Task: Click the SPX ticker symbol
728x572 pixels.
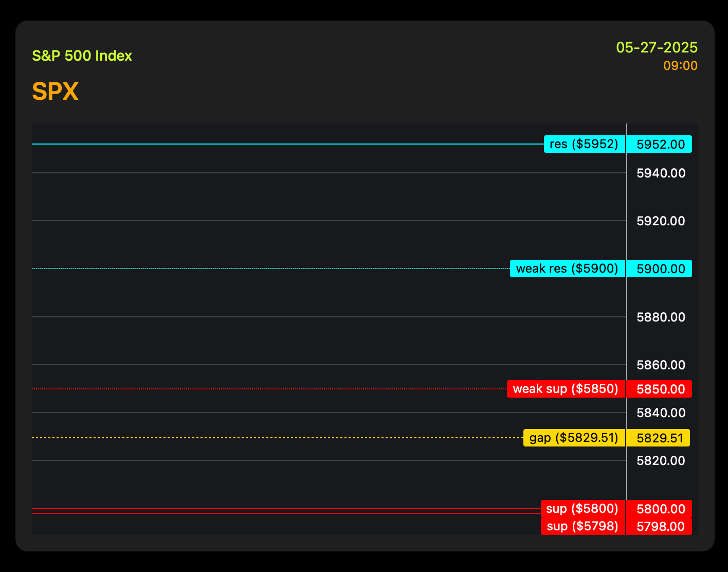Action: click(55, 92)
